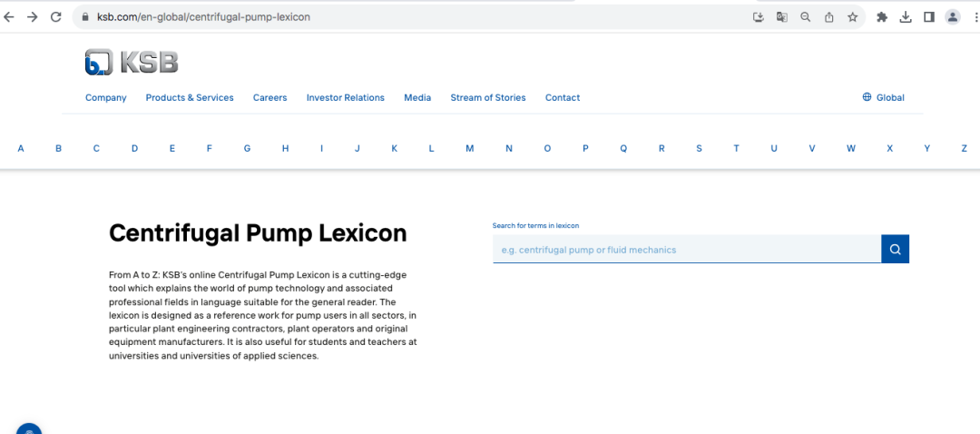
Task: Jump to lexicon letter J
Action: (358, 148)
